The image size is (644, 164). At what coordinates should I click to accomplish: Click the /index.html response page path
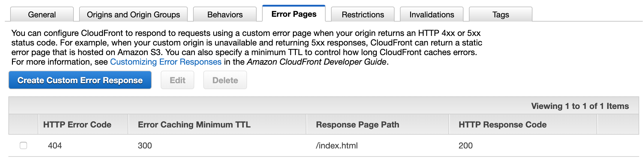(337, 146)
